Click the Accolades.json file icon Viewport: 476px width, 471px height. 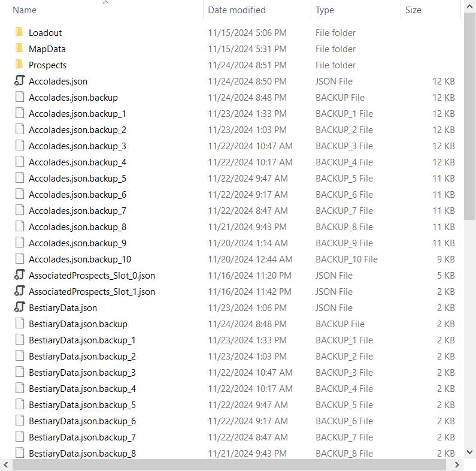tap(19, 80)
